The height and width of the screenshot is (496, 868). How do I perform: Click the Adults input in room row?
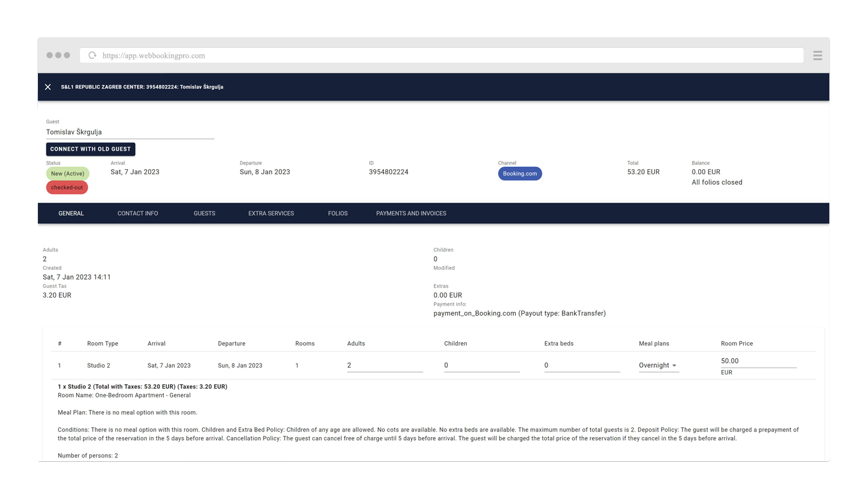[x=384, y=366]
